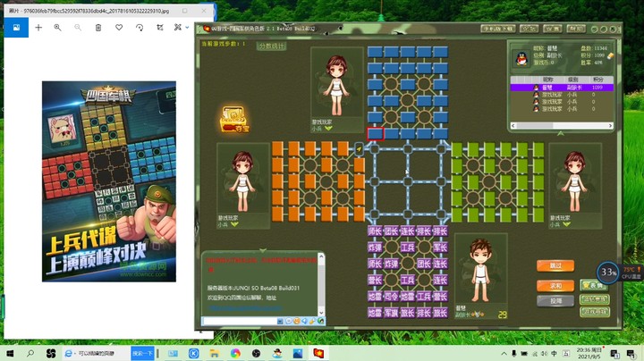Open the clock showing 20:36 on taskbar
Screen dimensions: 644x361
[x=589, y=353]
